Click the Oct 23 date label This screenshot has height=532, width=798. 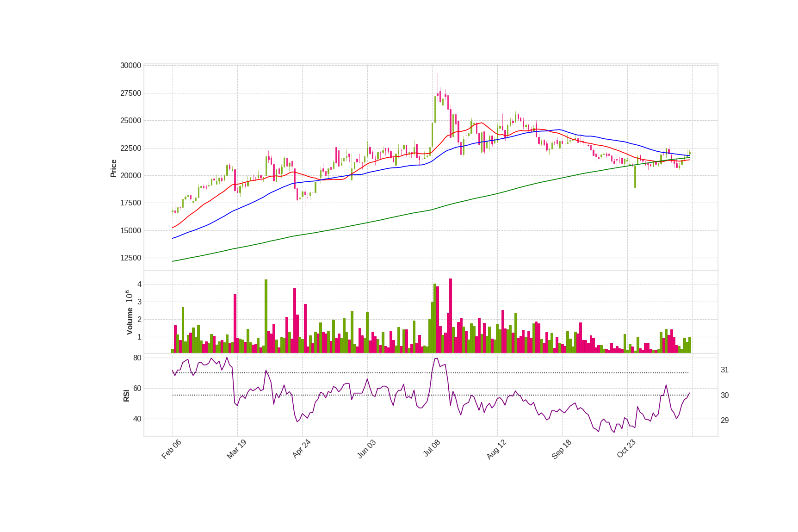pos(626,449)
